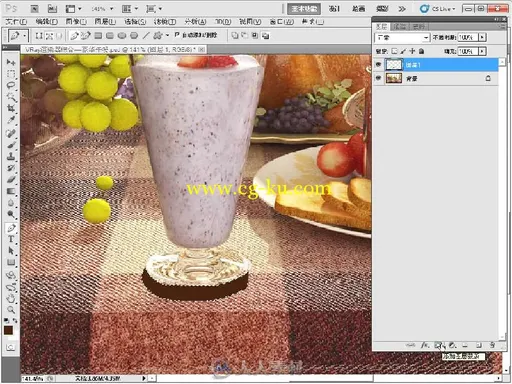Open custom shape options dropdown
The image size is (512, 384).
167,35
